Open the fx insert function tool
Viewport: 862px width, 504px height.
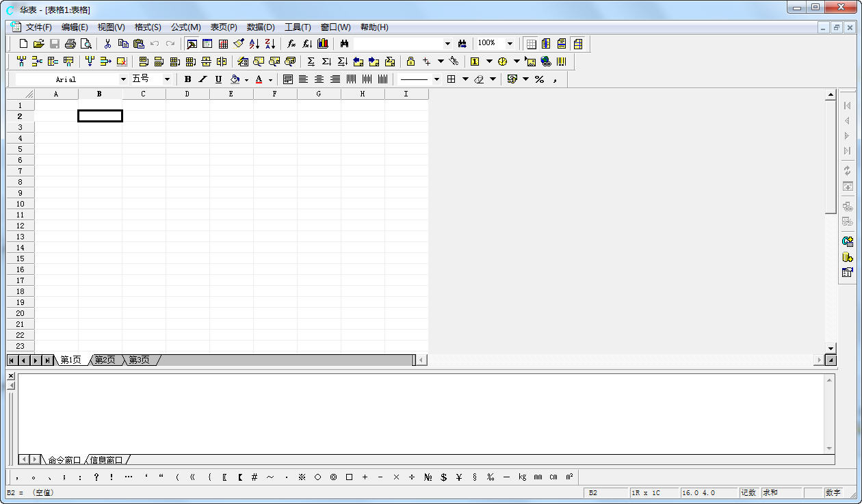(291, 44)
